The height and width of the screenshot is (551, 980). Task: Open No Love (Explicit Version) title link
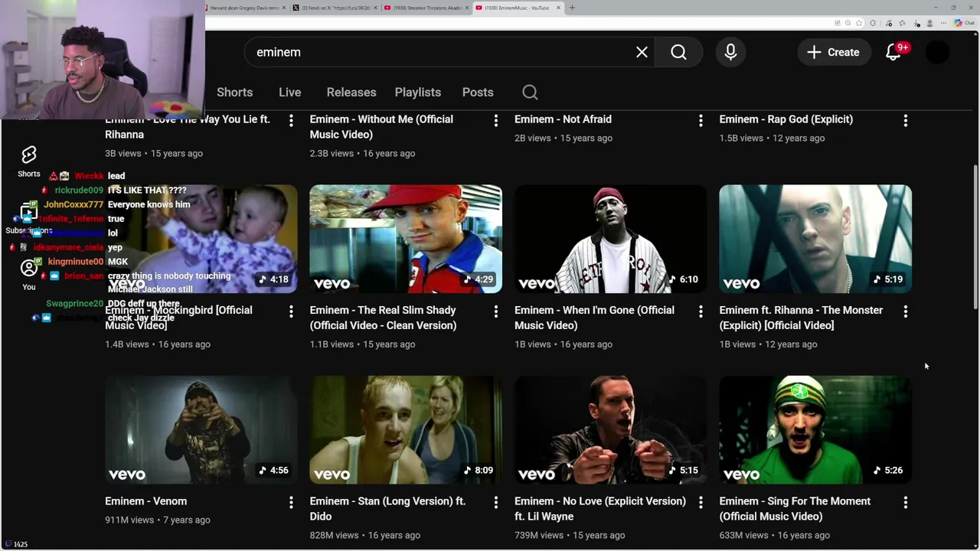point(600,509)
